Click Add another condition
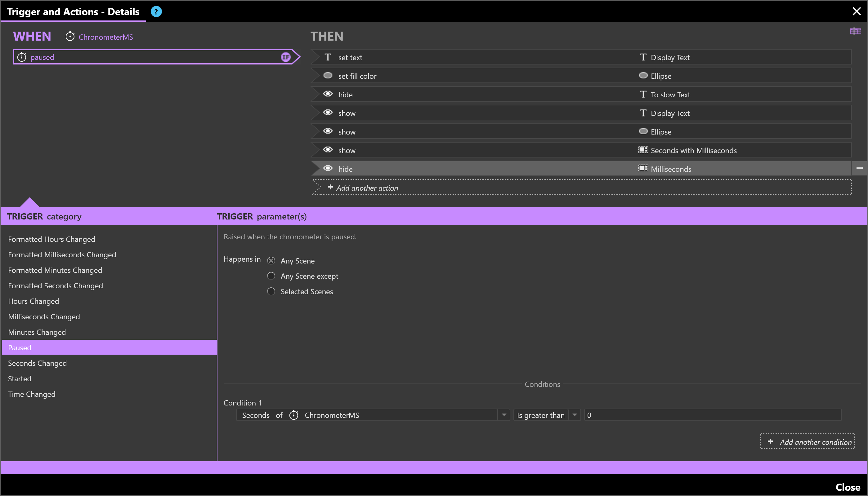The width and height of the screenshot is (868, 496). tap(807, 441)
